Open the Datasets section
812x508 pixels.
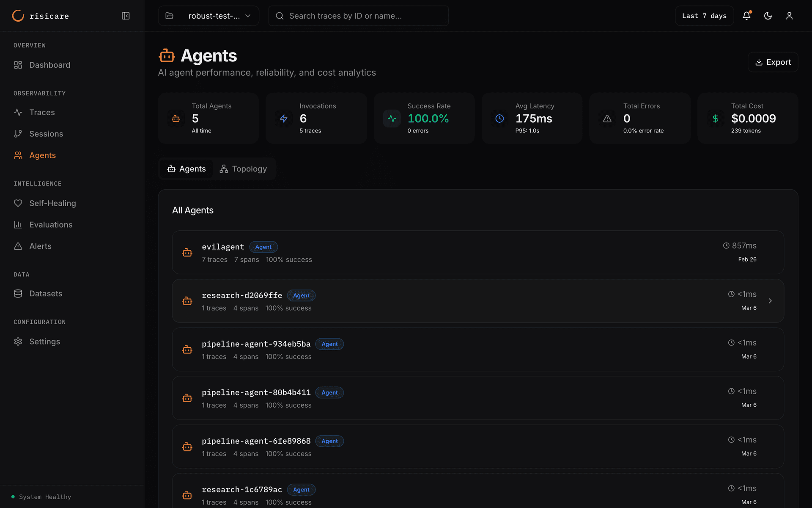point(46,293)
